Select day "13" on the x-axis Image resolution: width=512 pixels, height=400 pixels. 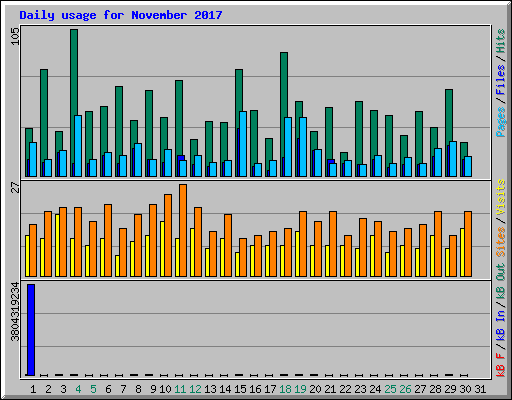tap(210, 389)
